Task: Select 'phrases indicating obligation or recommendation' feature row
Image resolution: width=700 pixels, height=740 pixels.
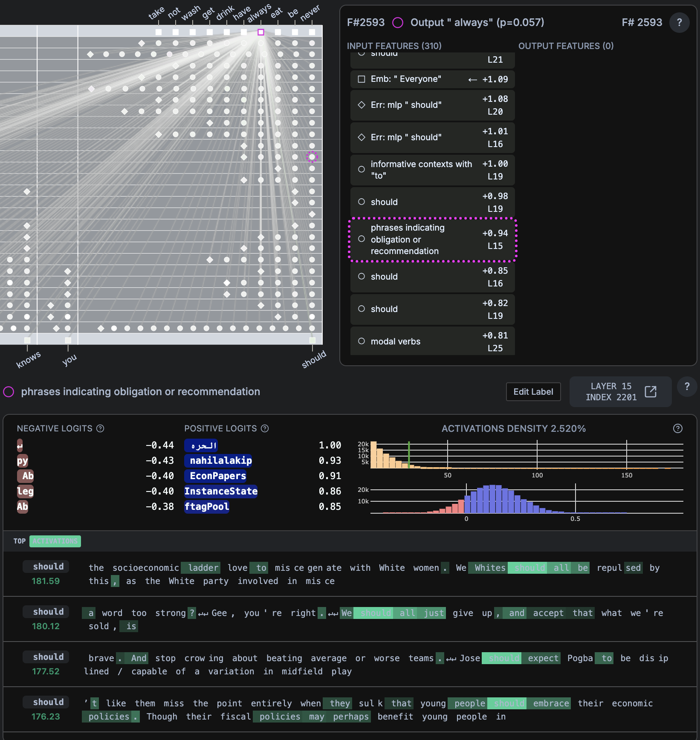Action: (x=432, y=239)
